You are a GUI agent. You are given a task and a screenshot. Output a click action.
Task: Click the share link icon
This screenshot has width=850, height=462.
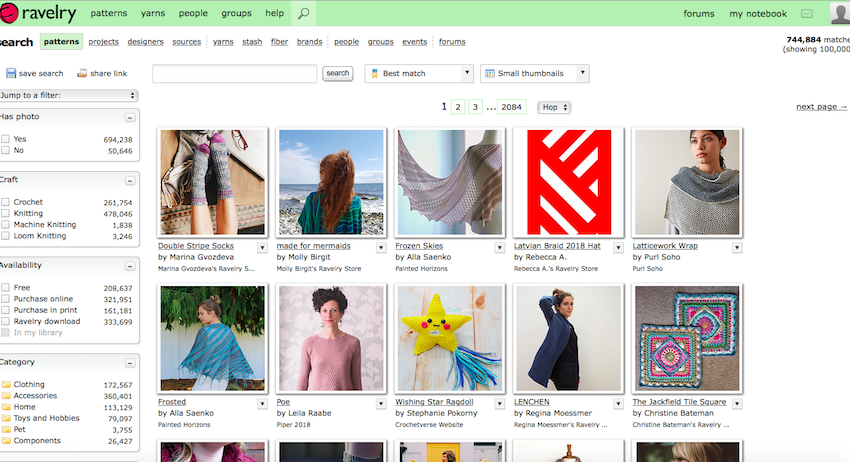tap(82, 73)
